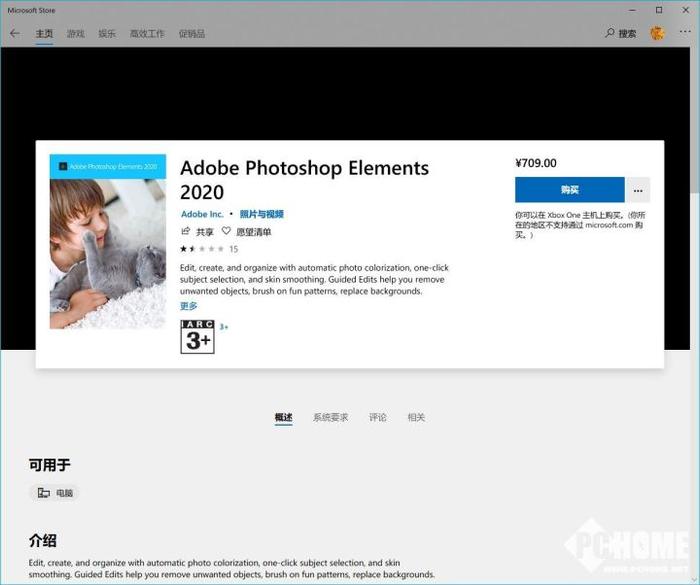Minimize the Microsoft Store window
Image resolution: width=700 pixels, height=585 pixels.
632,10
